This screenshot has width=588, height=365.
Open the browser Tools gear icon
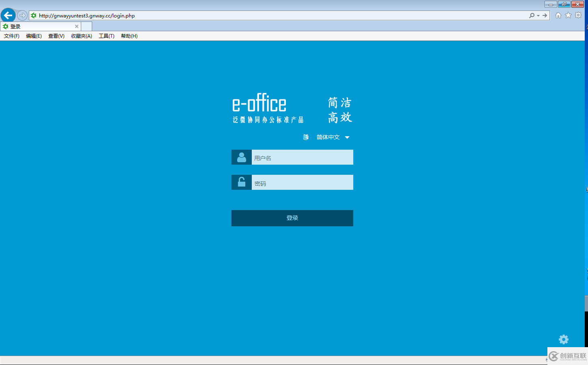click(578, 15)
